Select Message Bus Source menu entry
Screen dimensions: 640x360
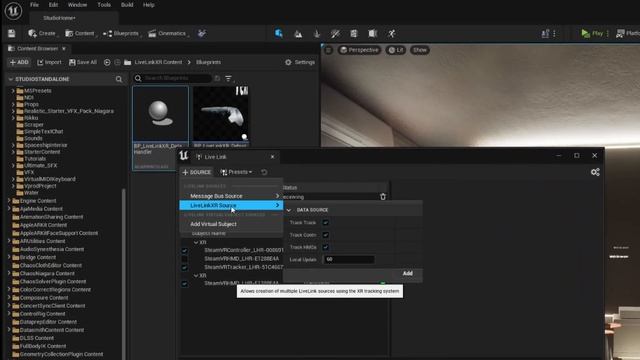pyautogui.click(x=231, y=196)
